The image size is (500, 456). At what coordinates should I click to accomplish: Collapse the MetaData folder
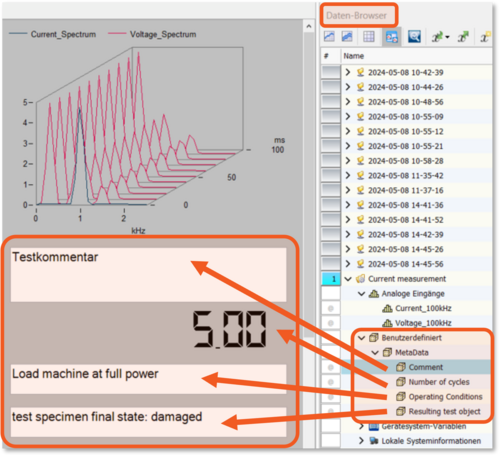click(375, 353)
